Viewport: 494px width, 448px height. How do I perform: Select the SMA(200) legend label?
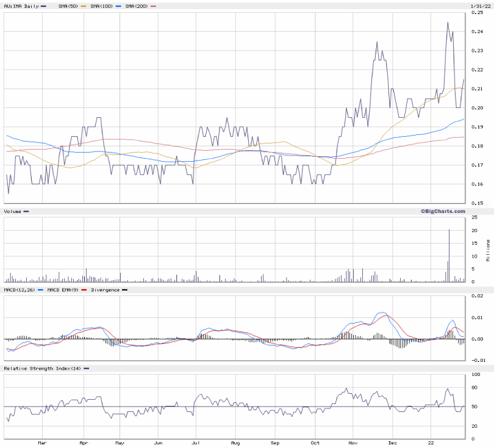137,6
